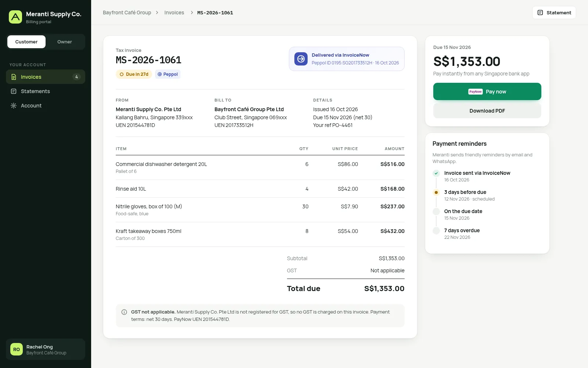Click the info icon in GST note

pos(124,312)
